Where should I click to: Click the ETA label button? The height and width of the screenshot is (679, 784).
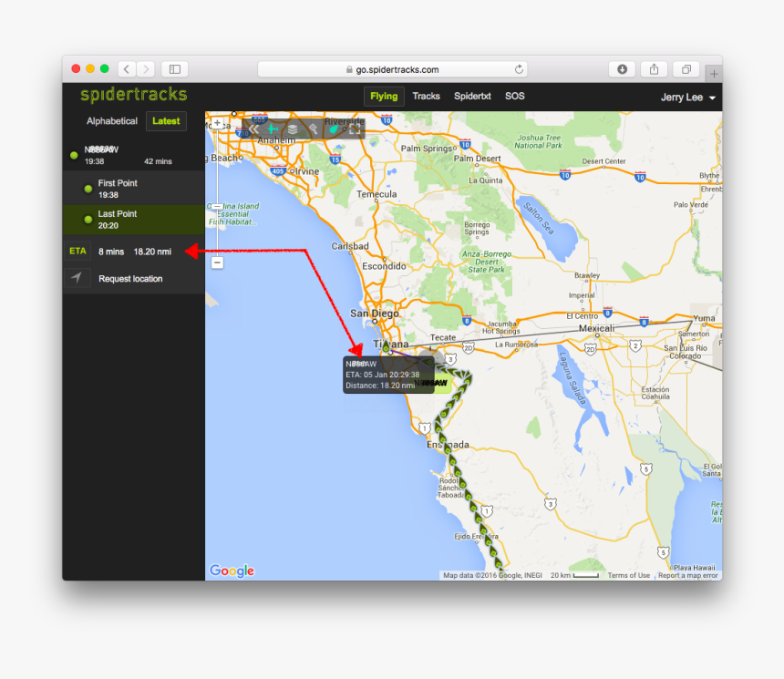(77, 251)
